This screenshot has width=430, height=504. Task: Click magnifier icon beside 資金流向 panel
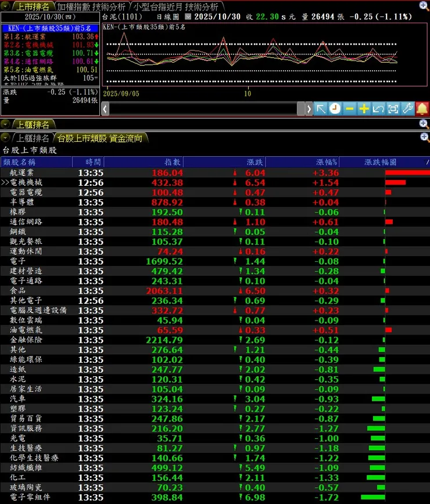tap(424, 137)
